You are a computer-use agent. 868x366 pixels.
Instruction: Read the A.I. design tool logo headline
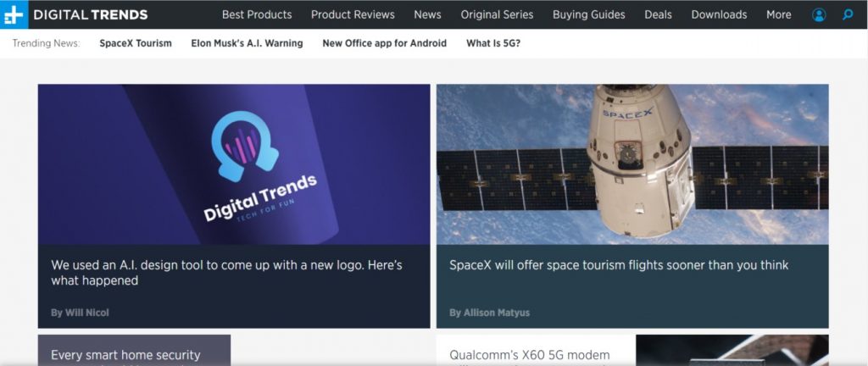(x=226, y=273)
